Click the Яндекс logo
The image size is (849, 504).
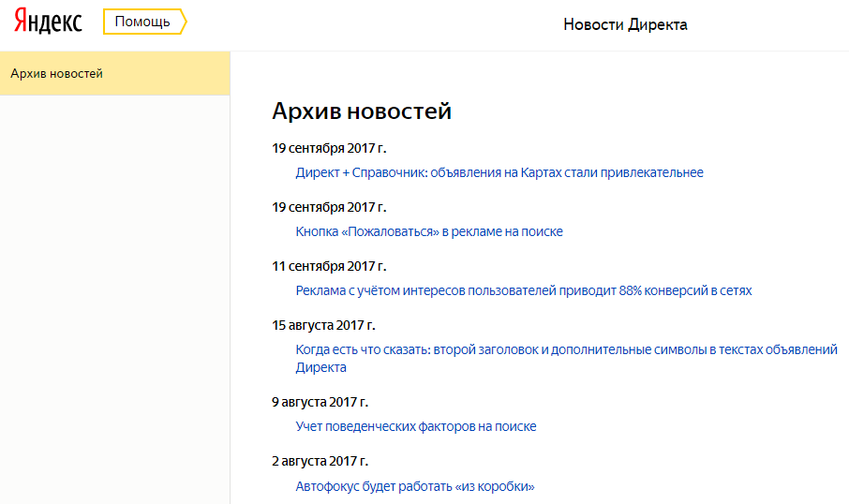pos(48,22)
